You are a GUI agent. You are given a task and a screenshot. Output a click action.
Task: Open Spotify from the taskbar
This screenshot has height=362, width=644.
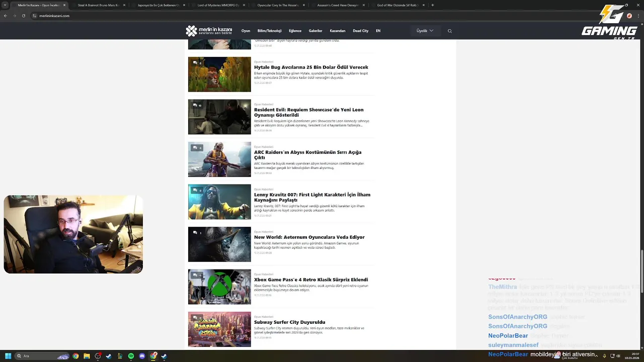(x=131, y=356)
